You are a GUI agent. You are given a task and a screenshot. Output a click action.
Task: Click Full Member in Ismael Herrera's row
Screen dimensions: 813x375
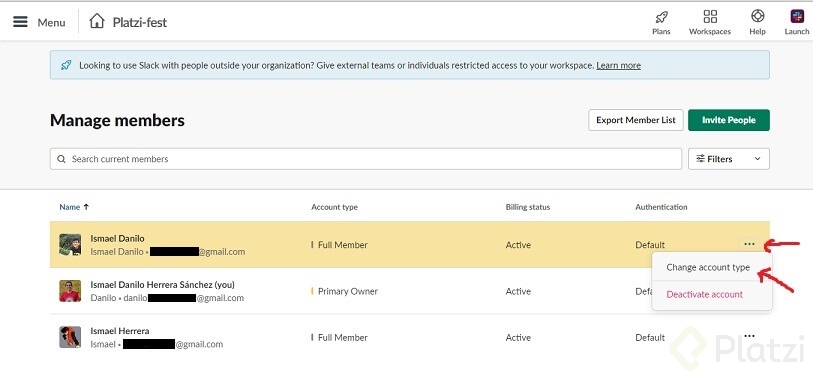(x=343, y=337)
